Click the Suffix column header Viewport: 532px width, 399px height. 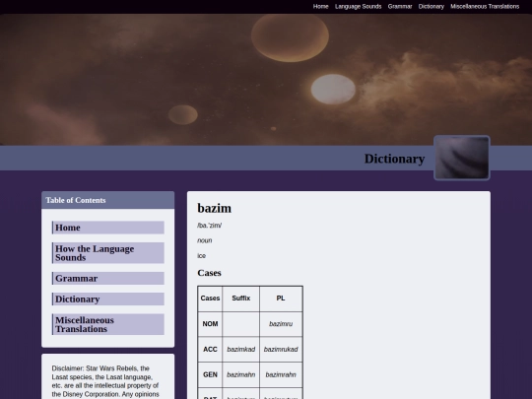point(241,299)
